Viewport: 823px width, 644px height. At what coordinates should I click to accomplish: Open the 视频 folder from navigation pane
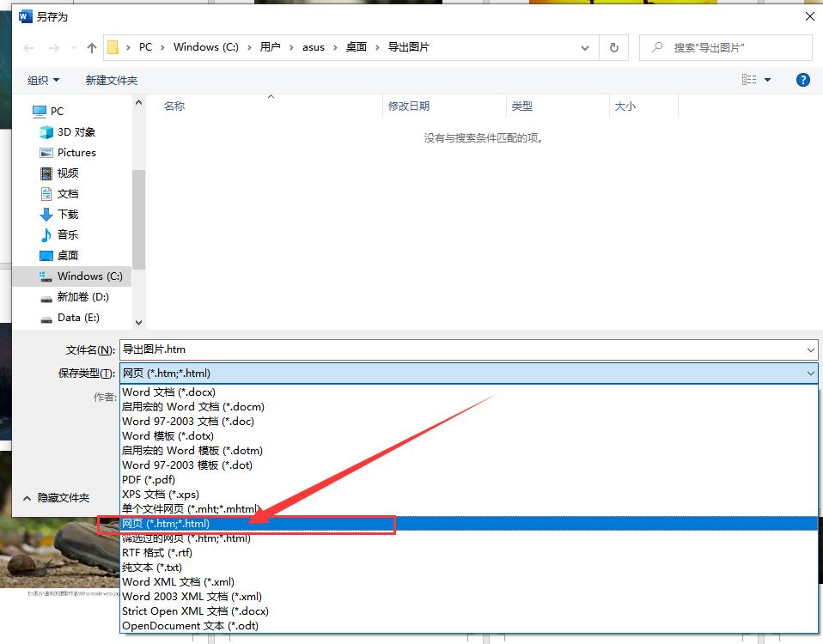pyautogui.click(x=67, y=173)
